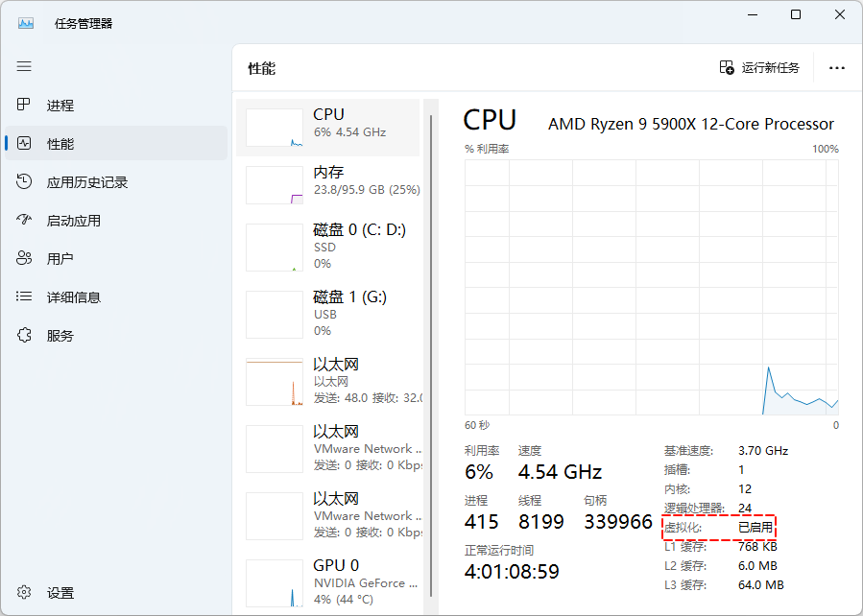863x616 pixels.
Task: Click the CPU utilization graph
Action: coord(651,287)
